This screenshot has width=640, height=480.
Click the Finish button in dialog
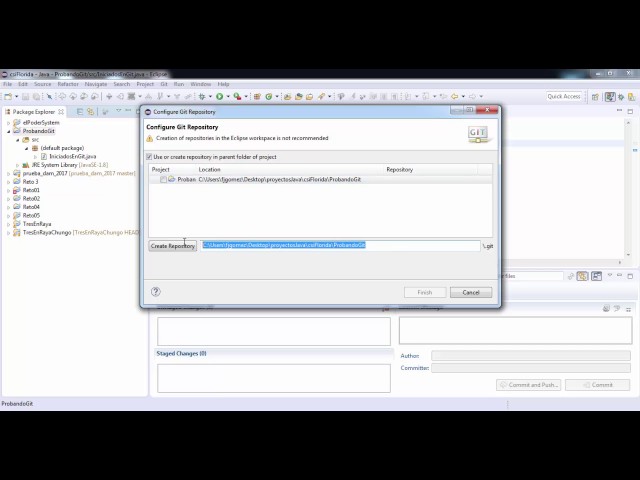coord(424,292)
